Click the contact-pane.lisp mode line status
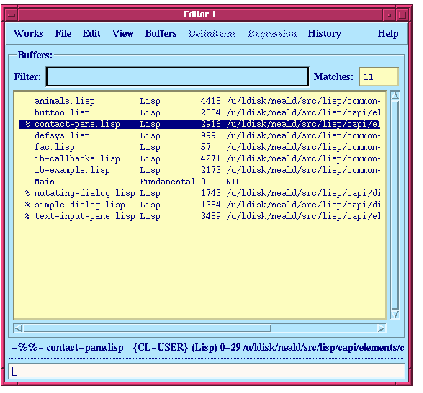 click(x=207, y=348)
